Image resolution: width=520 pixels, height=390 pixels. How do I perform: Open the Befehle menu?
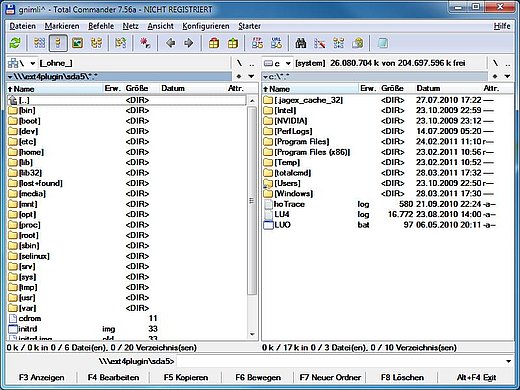click(x=101, y=26)
